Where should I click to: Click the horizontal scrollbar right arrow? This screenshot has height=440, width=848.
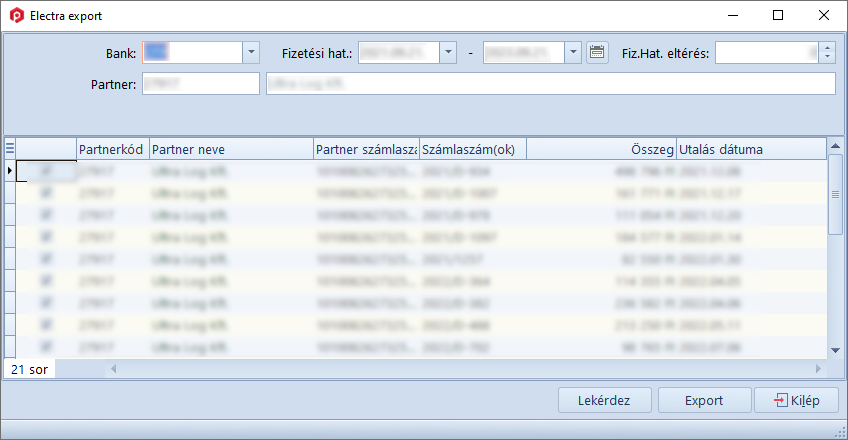point(818,369)
